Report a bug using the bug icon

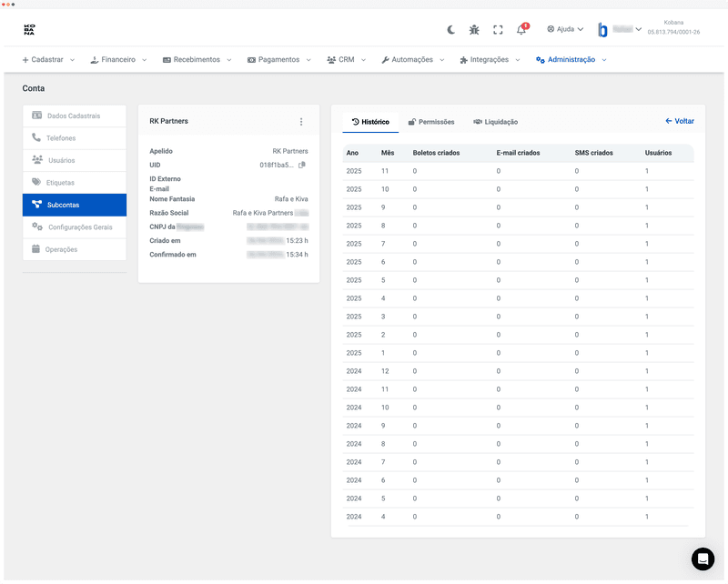click(474, 29)
